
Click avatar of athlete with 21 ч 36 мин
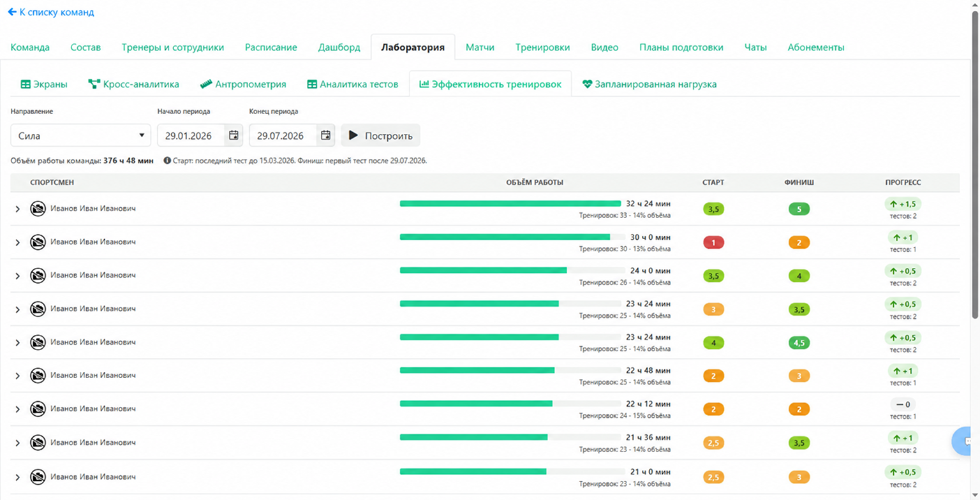point(38,443)
